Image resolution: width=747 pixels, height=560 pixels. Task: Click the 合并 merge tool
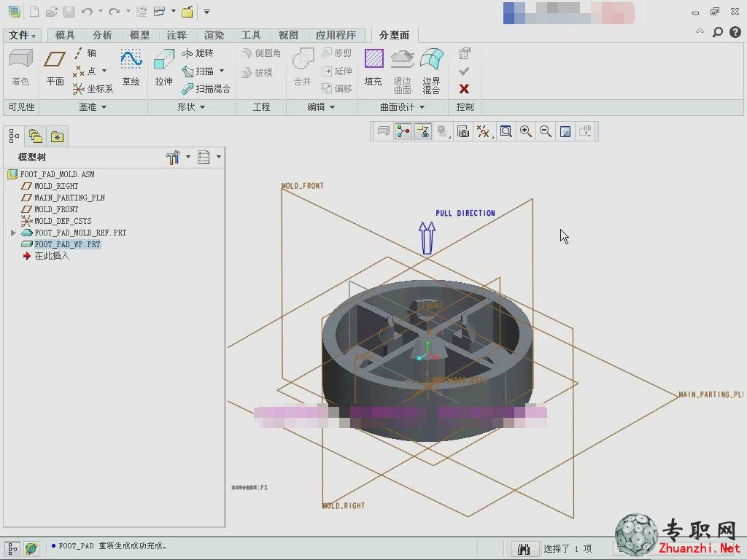coord(303,67)
